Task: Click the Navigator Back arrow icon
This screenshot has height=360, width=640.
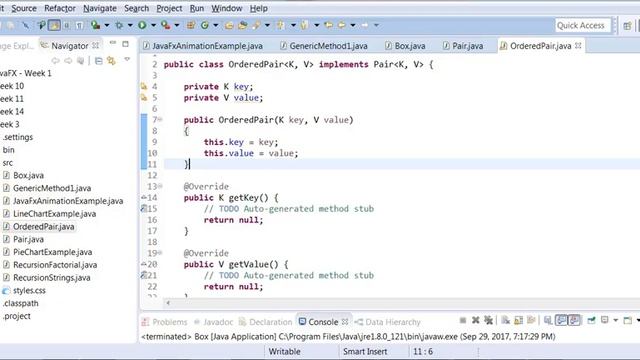Action: (x=55, y=61)
